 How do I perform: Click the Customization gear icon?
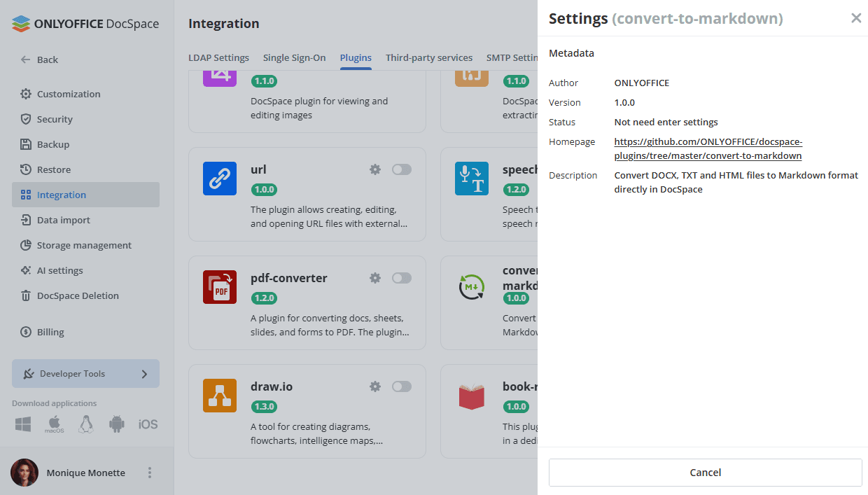tap(26, 94)
